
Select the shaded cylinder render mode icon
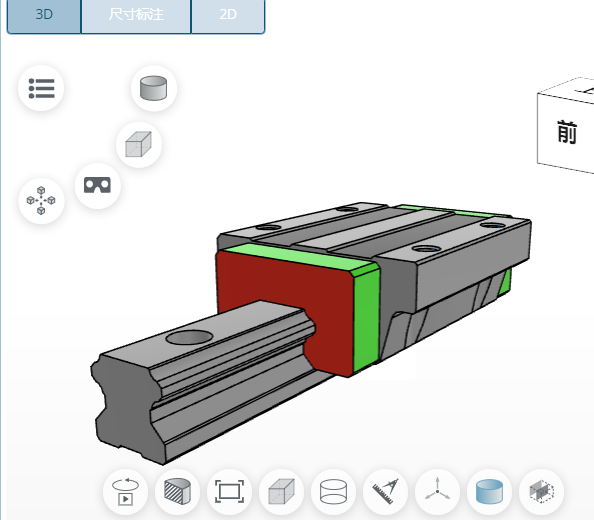point(153,88)
